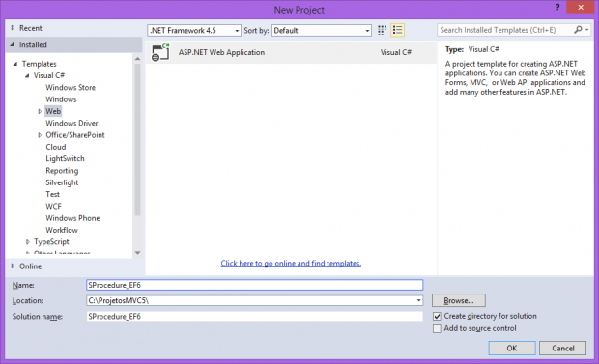The image size is (599, 364).
Task: Select the Web template category
Action: pos(53,111)
